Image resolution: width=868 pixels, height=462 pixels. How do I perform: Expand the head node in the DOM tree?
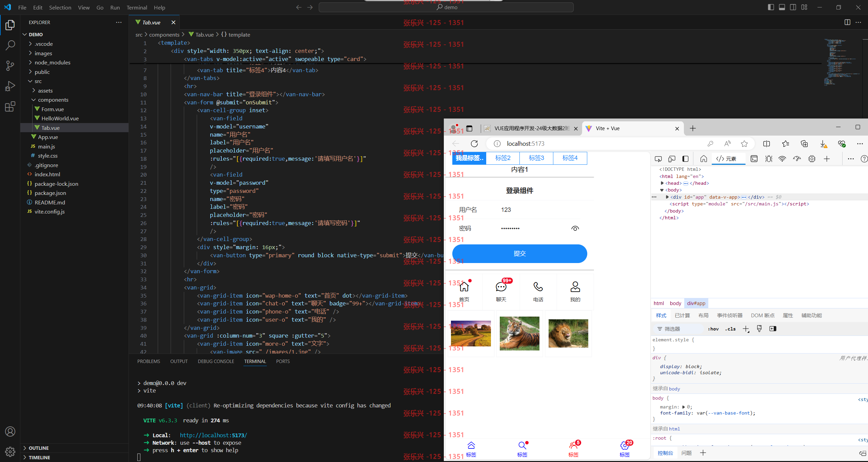(662, 183)
